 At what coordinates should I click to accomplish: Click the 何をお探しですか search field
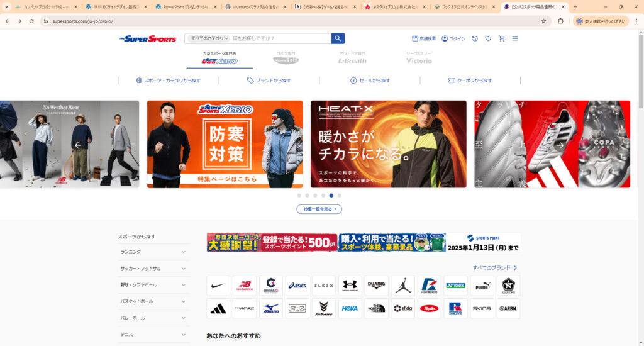coord(280,38)
